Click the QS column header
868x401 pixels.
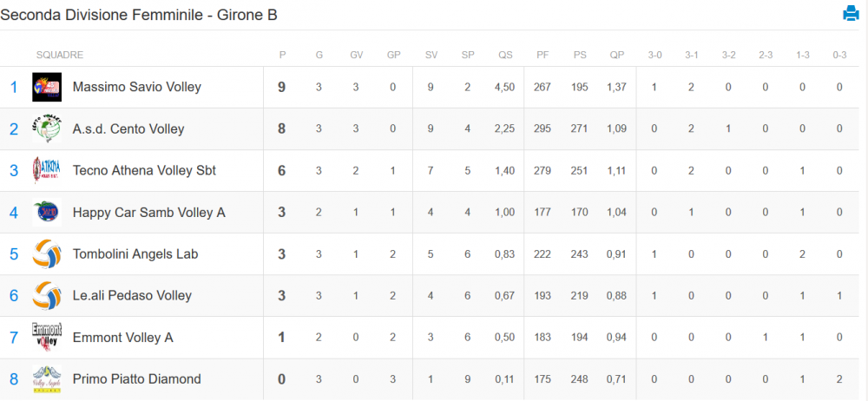tap(505, 55)
